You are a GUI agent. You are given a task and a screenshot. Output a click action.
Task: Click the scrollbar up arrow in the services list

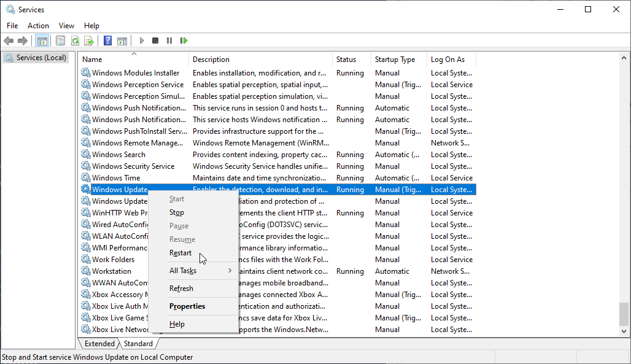pos(624,58)
